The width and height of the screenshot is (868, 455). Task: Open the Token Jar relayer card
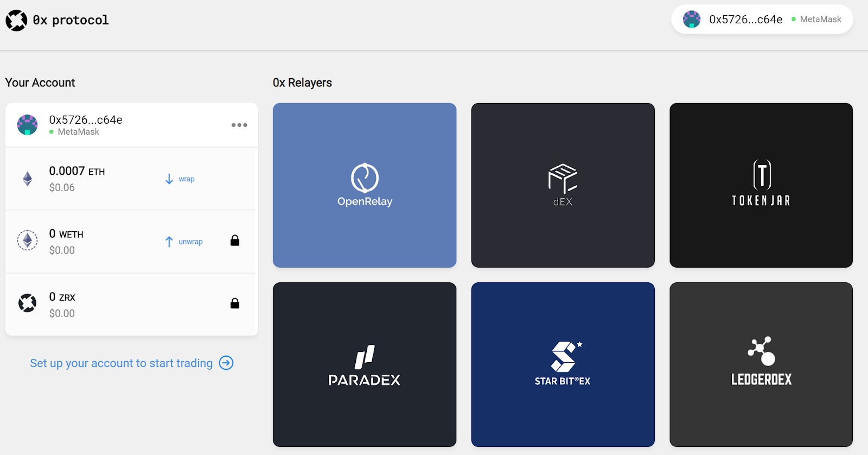pos(761,185)
